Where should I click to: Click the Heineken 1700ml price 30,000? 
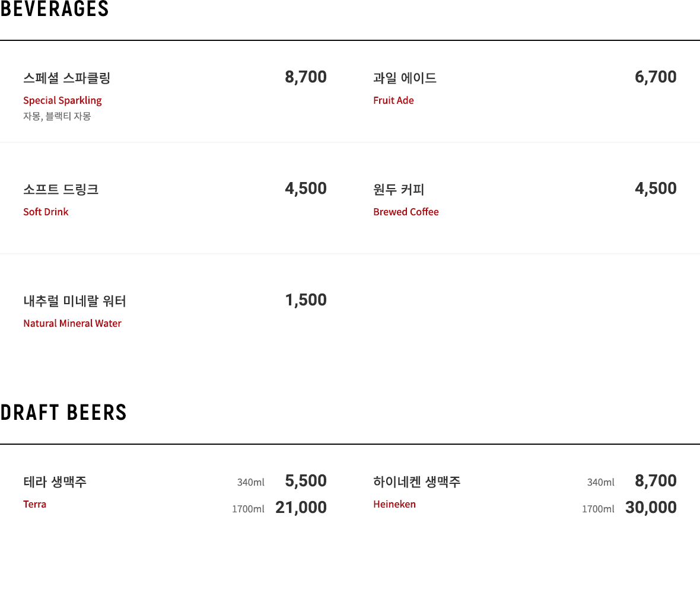tap(651, 508)
